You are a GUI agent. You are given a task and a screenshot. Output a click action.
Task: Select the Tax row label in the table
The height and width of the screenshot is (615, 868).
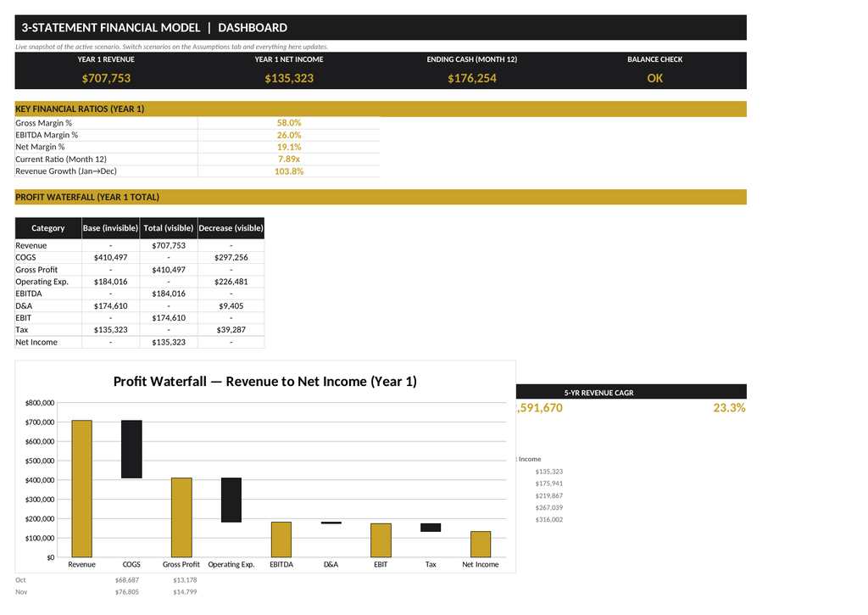(21, 330)
